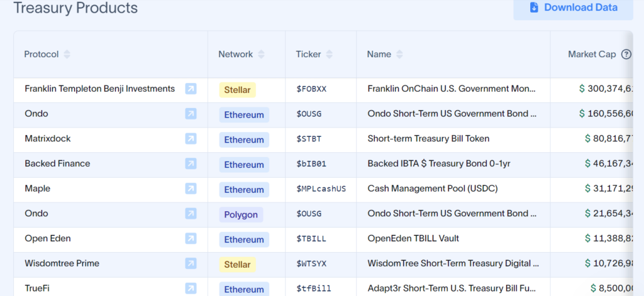Click WisdomTree Short-Term Treasury Digital name
This screenshot has width=644, height=296.
click(x=453, y=263)
